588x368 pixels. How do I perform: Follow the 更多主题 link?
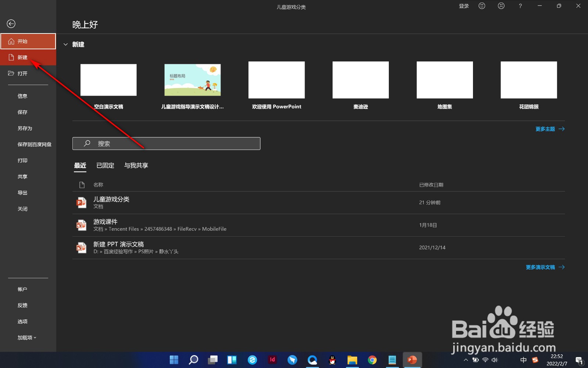[x=550, y=129]
